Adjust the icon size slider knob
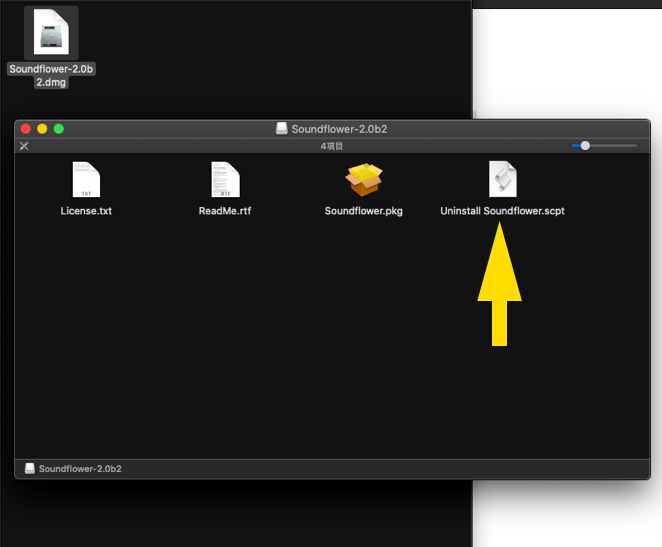 click(x=585, y=146)
